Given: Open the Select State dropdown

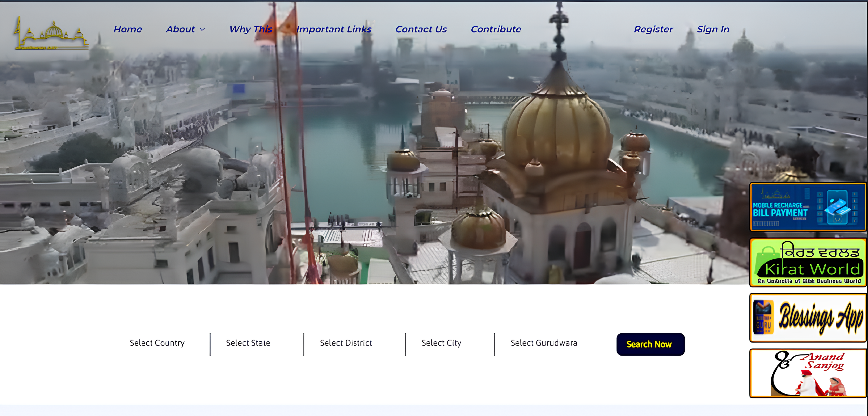Looking at the screenshot, I should 248,343.
